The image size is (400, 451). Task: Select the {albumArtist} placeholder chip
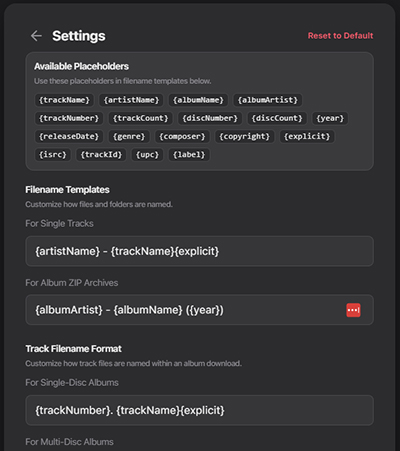(268, 100)
